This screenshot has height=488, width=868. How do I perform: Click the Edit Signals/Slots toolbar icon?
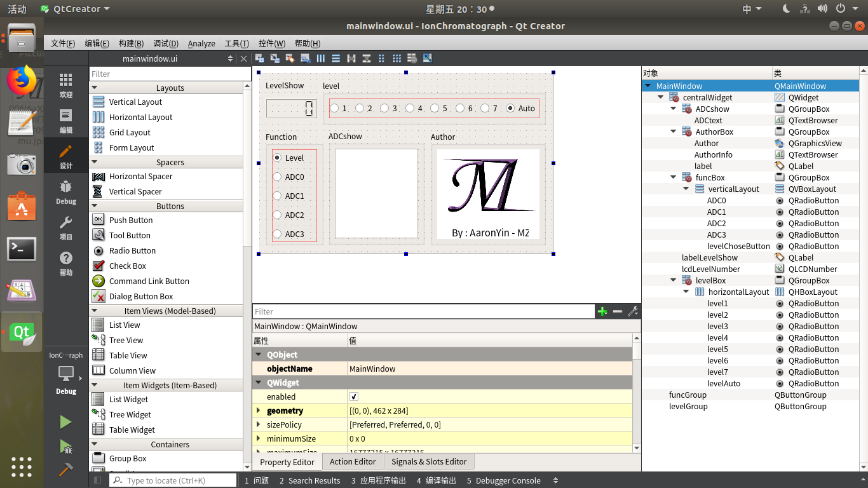(275, 58)
